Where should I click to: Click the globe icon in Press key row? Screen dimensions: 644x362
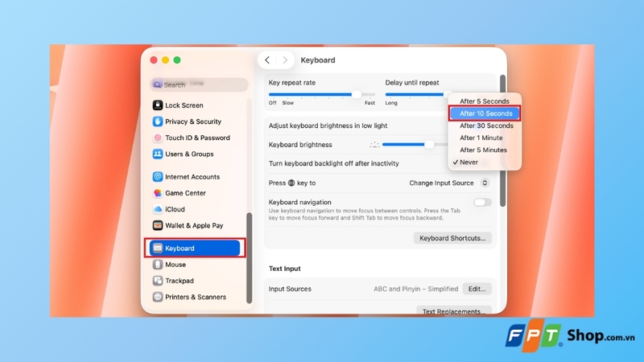point(291,183)
